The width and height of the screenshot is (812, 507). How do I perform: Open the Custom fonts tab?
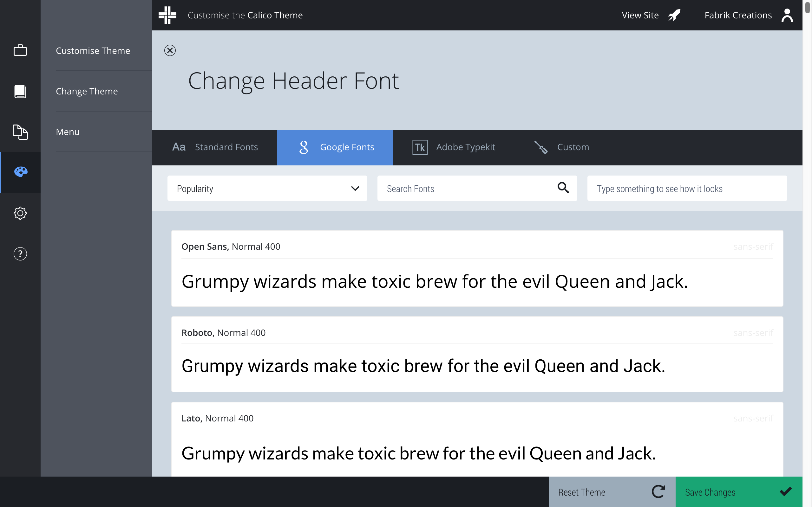(x=562, y=147)
